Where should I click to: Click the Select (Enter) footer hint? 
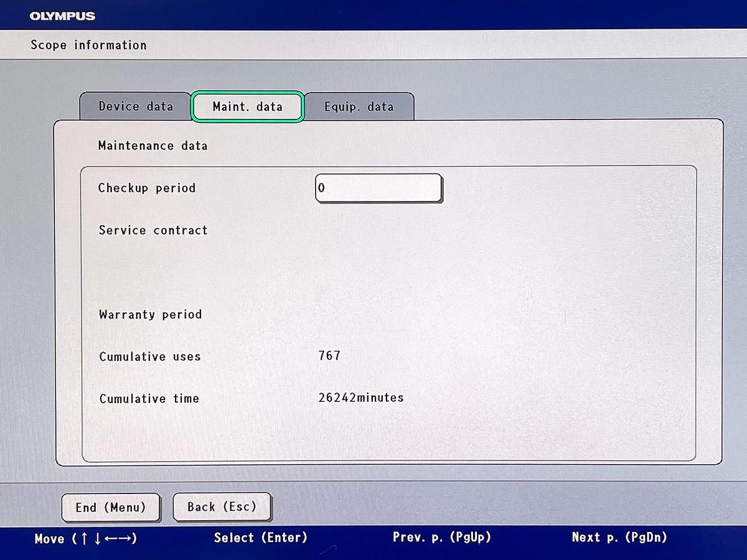[261, 538]
